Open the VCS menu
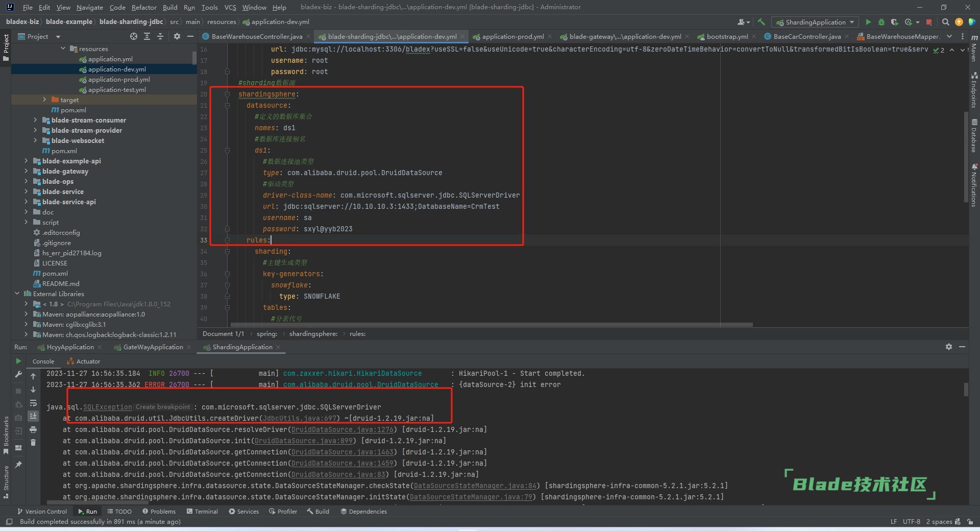The width and height of the screenshot is (980, 531). click(x=230, y=7)
